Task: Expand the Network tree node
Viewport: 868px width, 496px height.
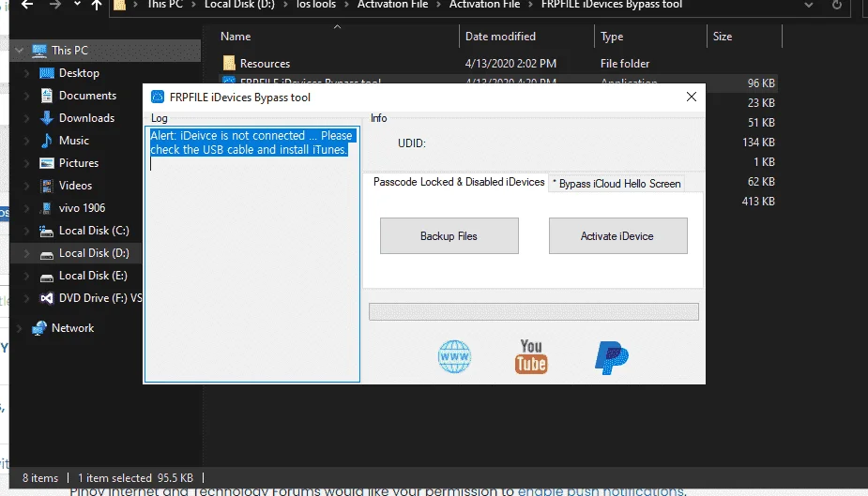Action: (x=20, y=328)
